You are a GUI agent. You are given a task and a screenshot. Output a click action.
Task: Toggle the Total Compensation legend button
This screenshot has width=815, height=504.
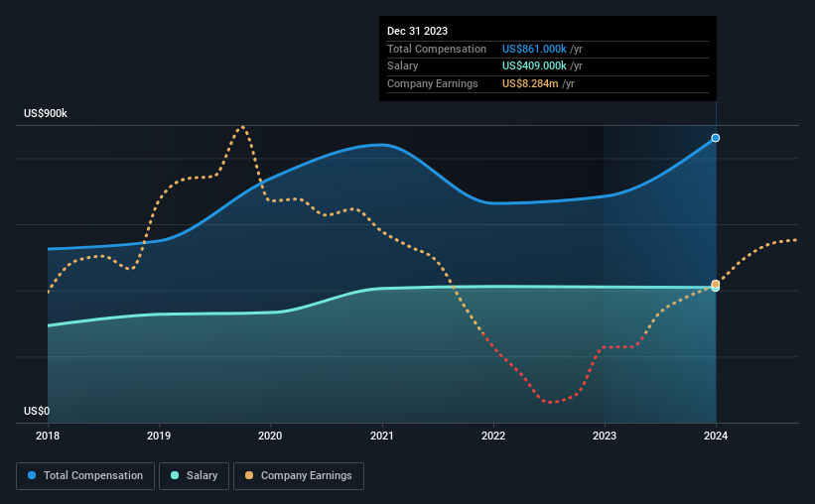[85, 476]
